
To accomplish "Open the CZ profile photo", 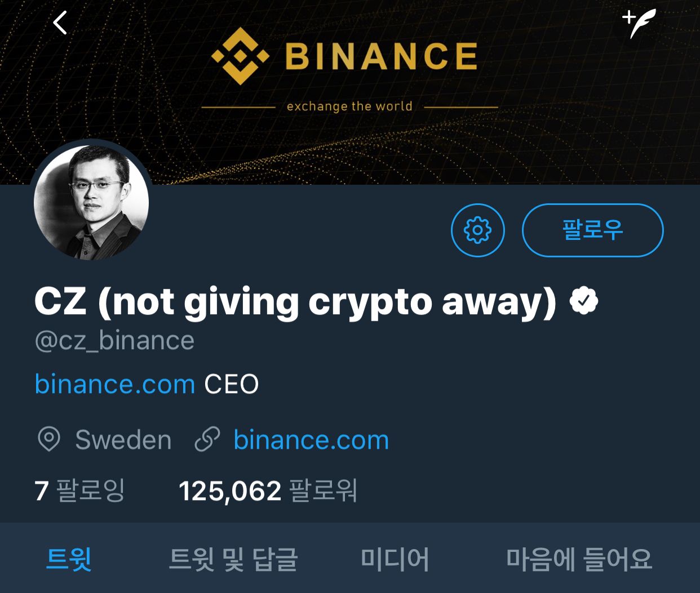I will 91,201.
